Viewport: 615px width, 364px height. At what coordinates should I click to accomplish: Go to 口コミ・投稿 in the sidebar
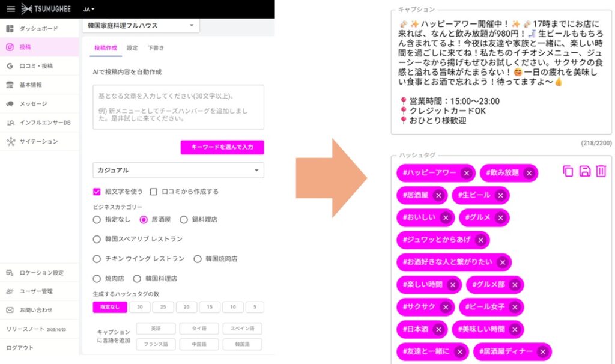35,66
